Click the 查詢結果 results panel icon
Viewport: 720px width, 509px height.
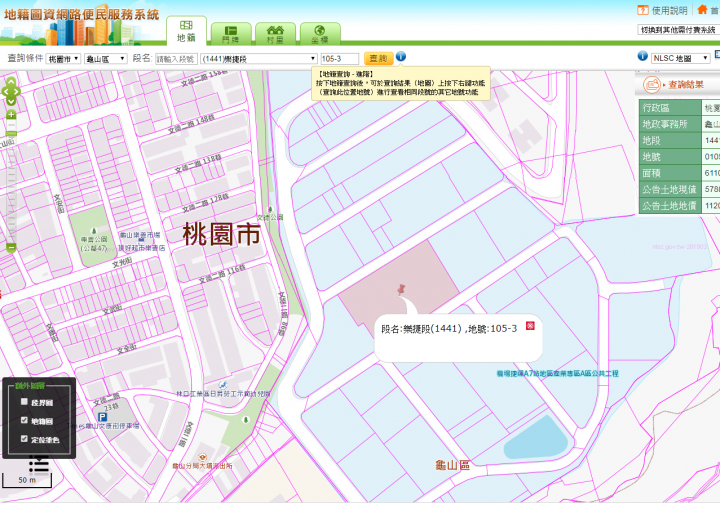(652, 85)
